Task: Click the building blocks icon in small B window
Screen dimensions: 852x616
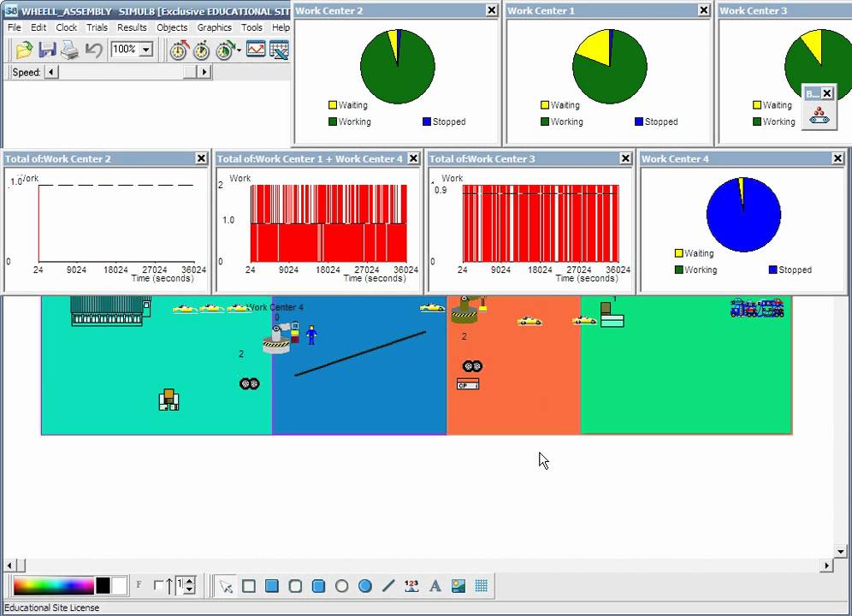Action: coord(819,115)
